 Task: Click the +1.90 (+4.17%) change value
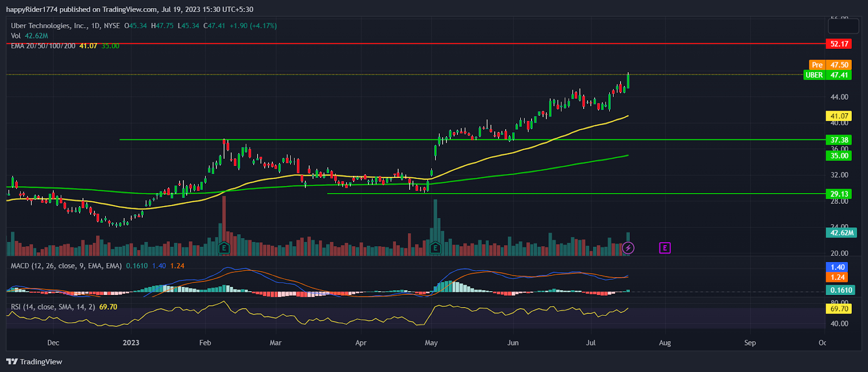click(253, 25)
